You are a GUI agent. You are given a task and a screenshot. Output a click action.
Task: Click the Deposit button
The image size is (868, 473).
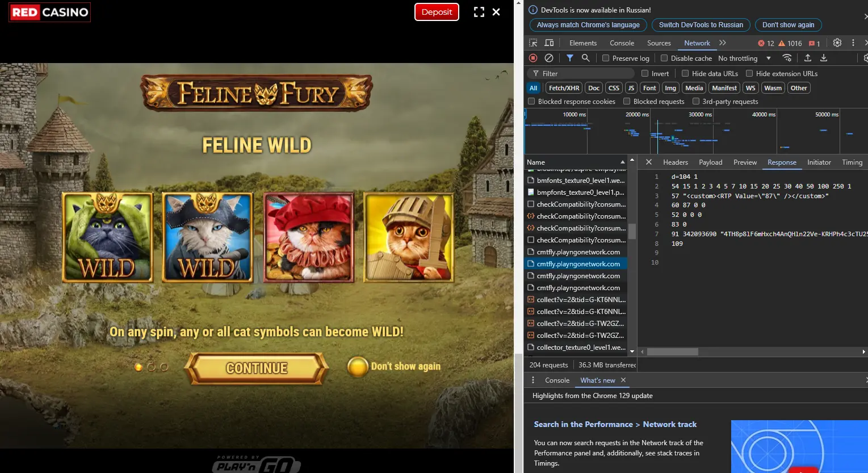pyautogui.click(x=437, y=12)
